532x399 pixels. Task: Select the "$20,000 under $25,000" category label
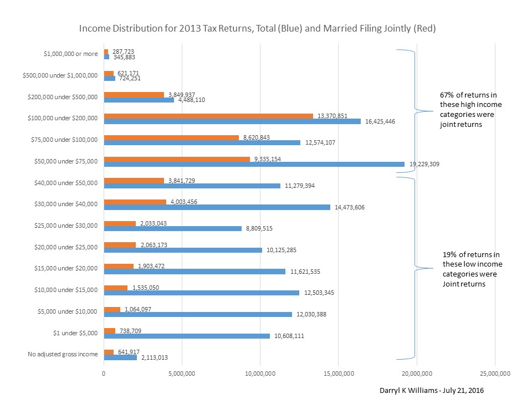66,247
